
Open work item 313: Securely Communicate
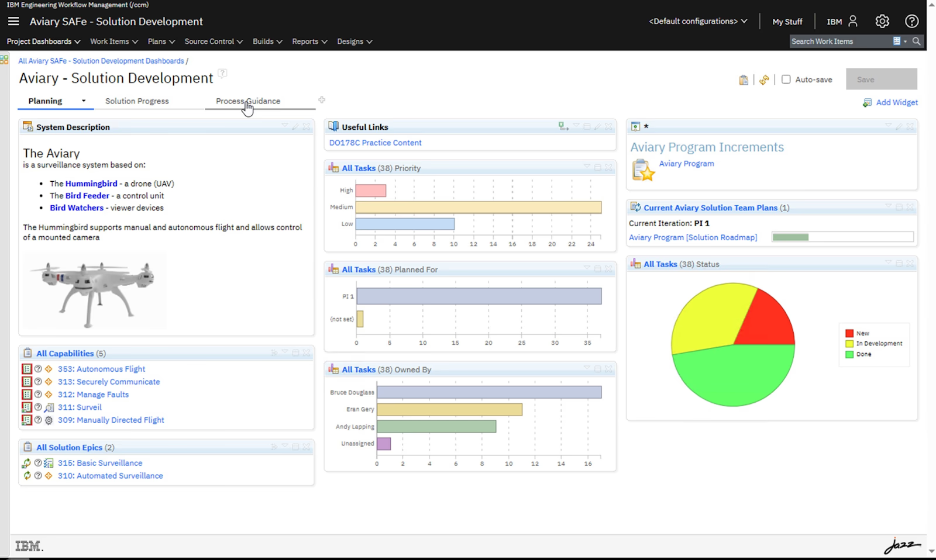[x=109, y=382]
